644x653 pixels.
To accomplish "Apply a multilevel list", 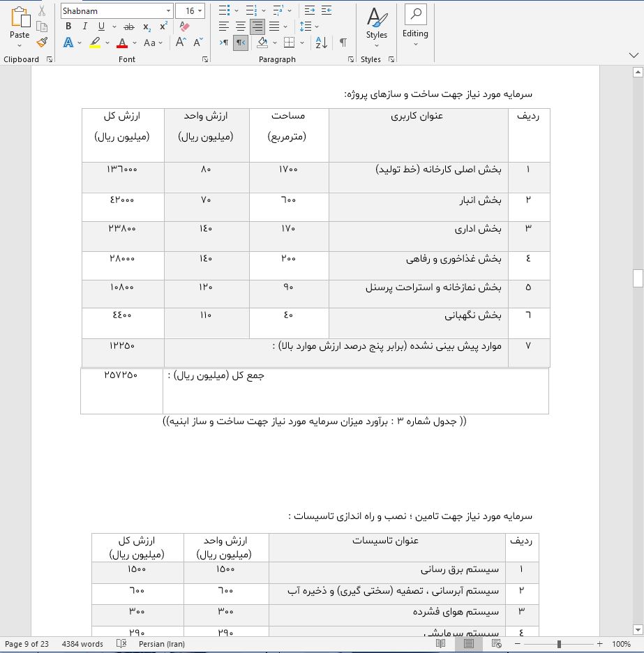I will click(x=278, y=10).
